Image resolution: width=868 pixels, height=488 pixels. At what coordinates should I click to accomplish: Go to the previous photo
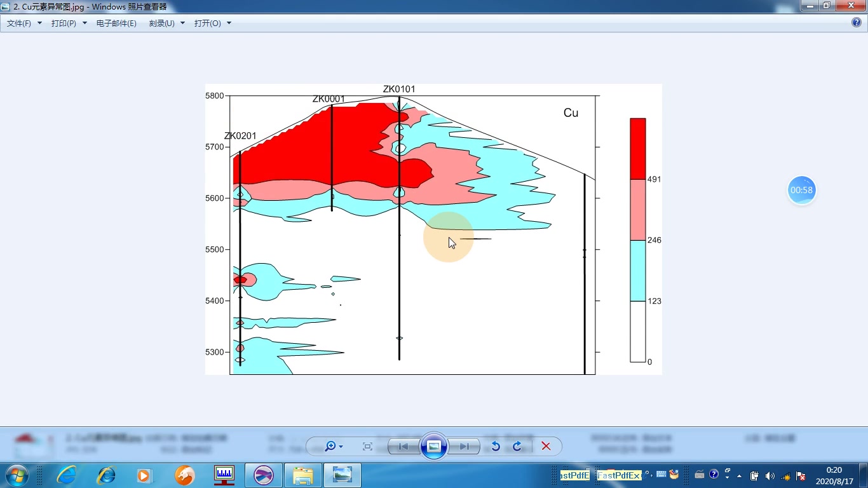pos(403,447)
